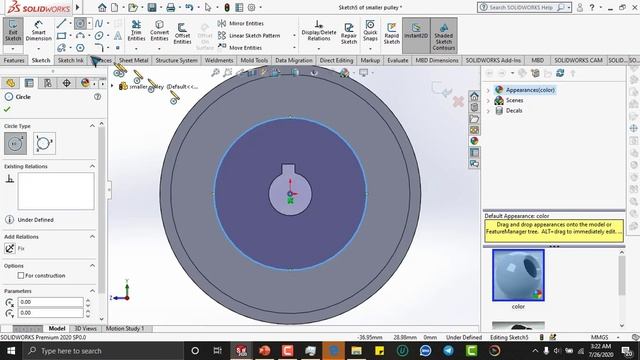Image resolution: width=640 pixels, height=360 pixels.
Task: Collapse the Options section
Action: point(92,265)
